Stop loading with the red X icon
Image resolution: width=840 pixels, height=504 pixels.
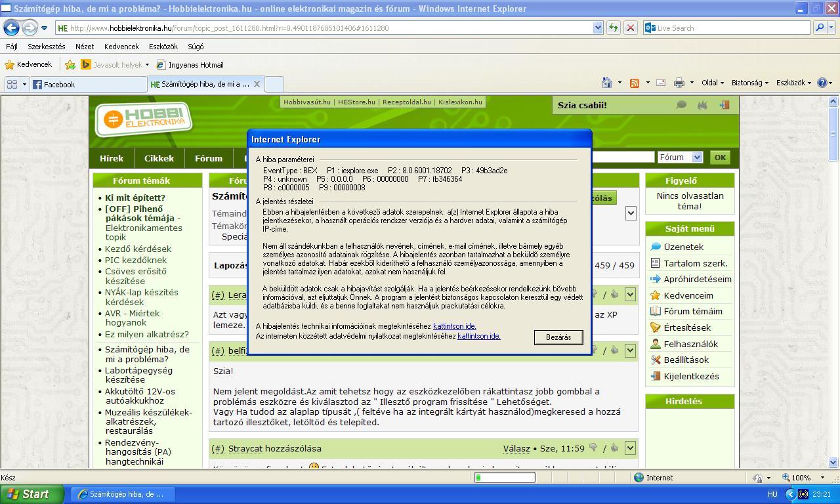tap(630, 28)
